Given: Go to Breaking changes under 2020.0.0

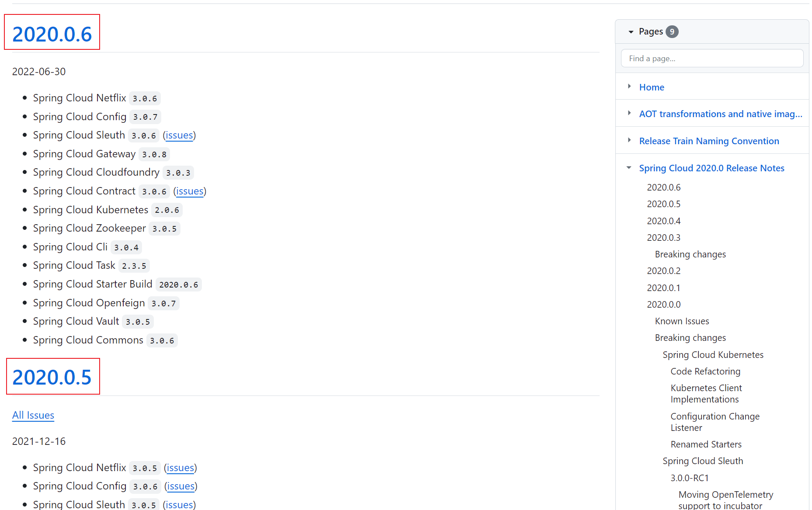Looking at the screenshot, I should [x=690, y=338].
